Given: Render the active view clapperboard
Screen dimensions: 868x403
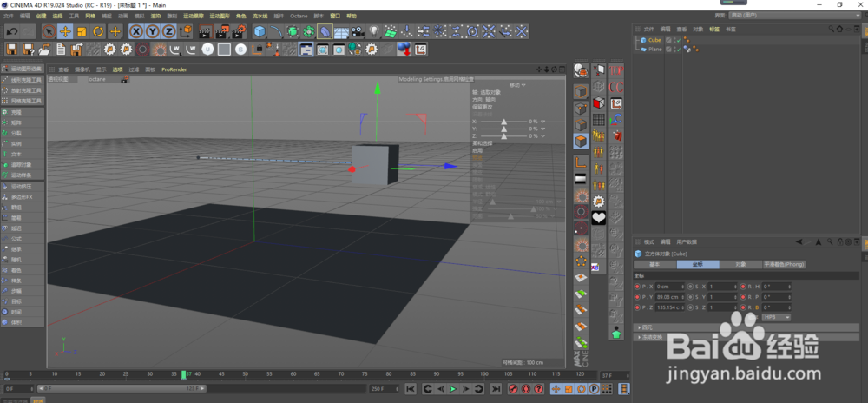Looking at the screenshot, I should [x=206, y=31].
